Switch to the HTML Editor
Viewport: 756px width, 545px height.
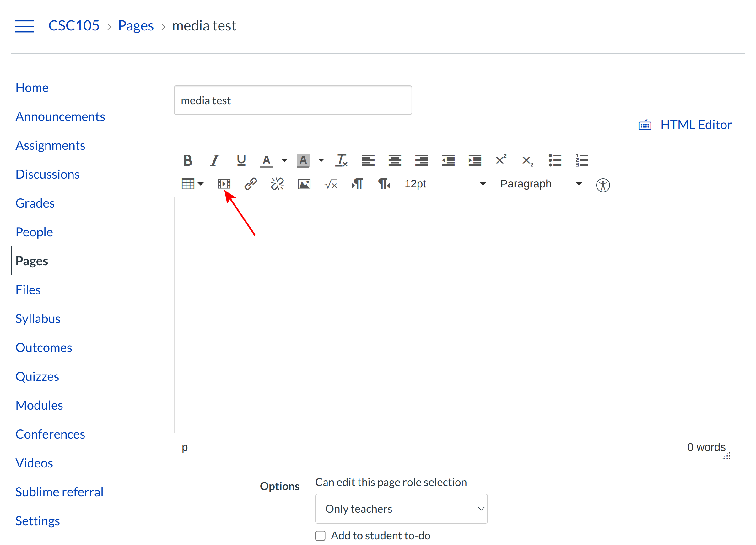(695, 125)
